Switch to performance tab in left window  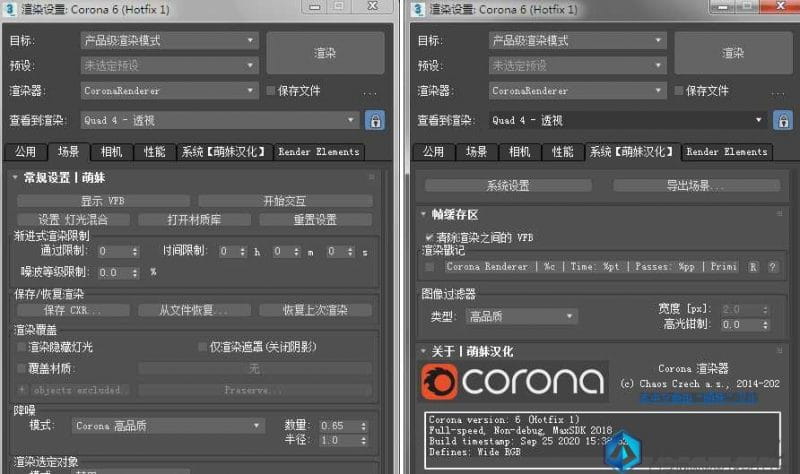[154, 152]
